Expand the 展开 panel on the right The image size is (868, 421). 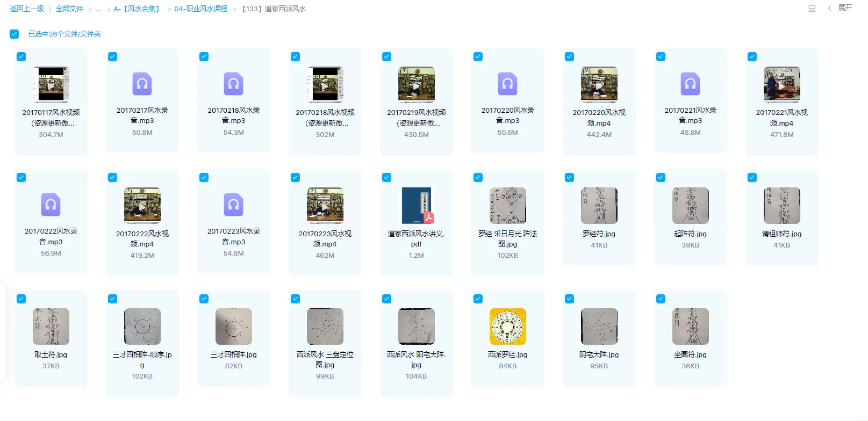coord(841,8)
